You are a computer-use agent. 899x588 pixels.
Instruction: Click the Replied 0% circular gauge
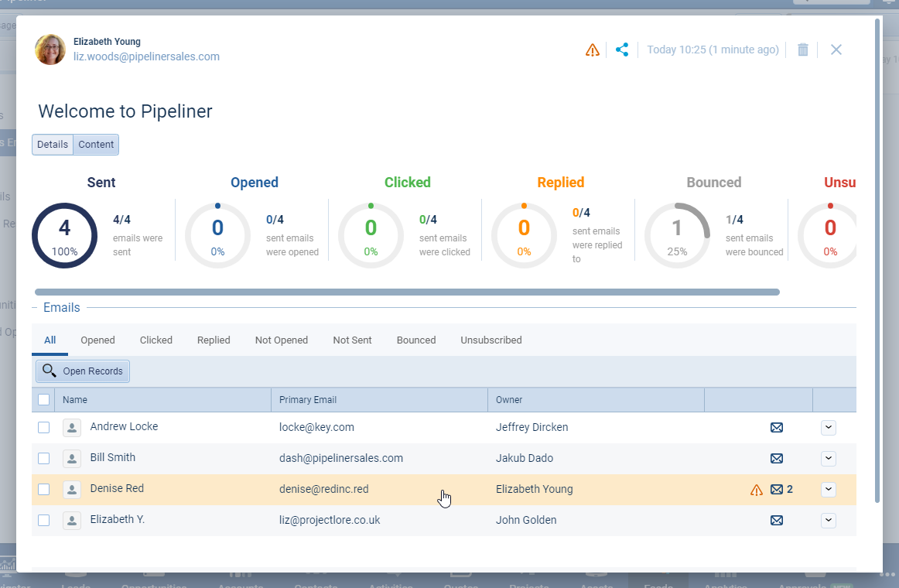point(524,235)
